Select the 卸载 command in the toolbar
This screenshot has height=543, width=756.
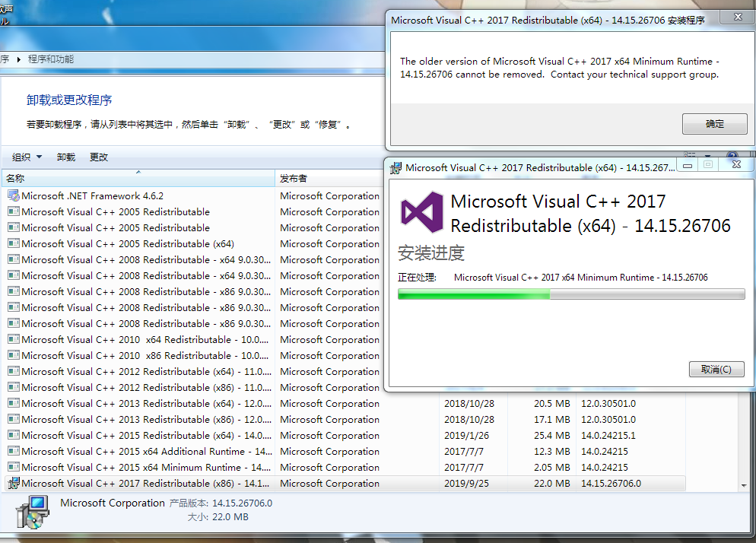coord(65,157)
